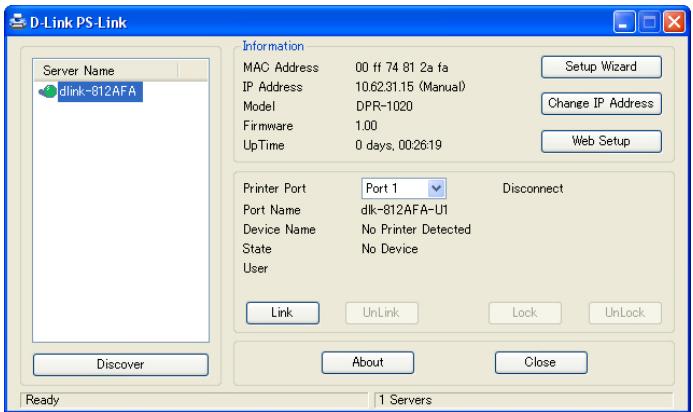The image size is (693, 412).
Task: Expand the Printer Port dropdown
Action: (436, 188)
